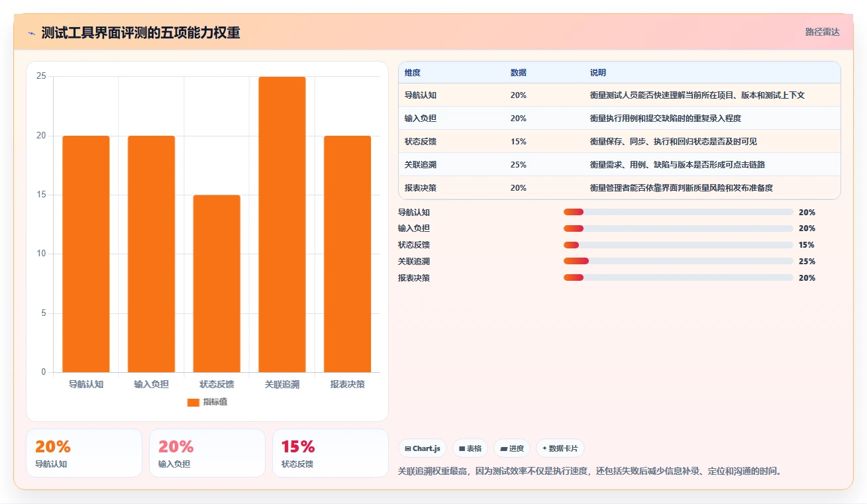Click the description starting 衡量需求、用例

[x=678, y=165]
